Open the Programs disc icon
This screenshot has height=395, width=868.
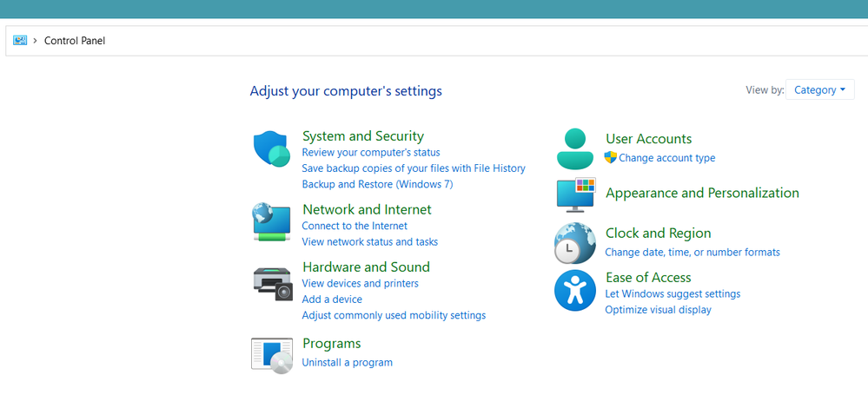(x=272, y=356)
